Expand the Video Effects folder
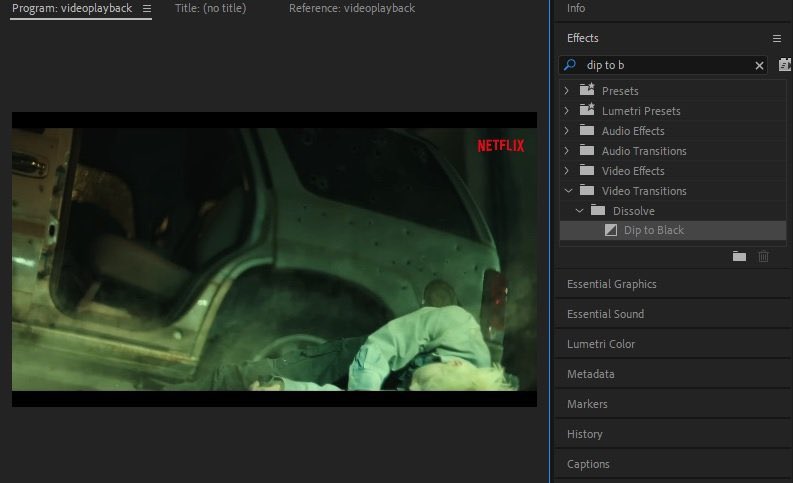This screenshot has width=793, height=483. click(567, 170)
